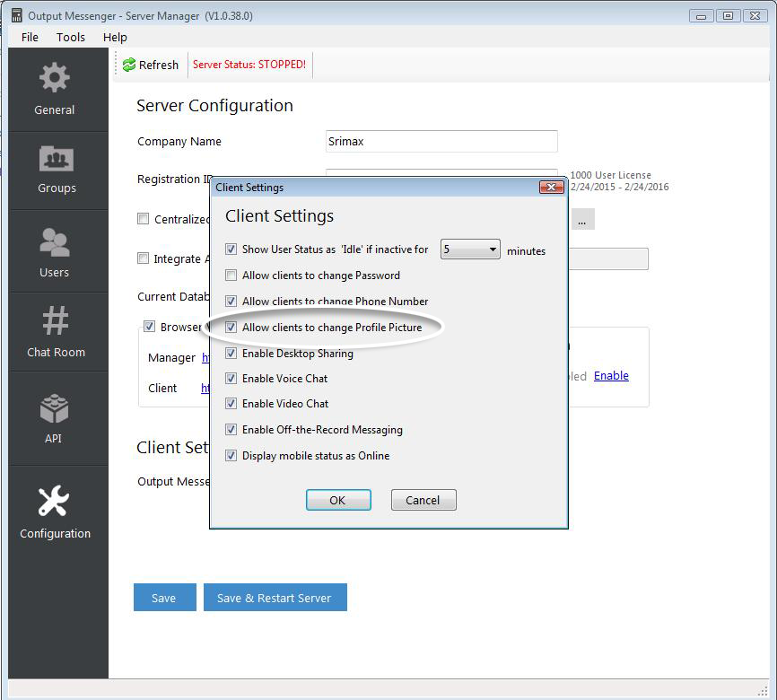The height and width of the screenshot is (700, 777).
Task: Click the Server Configuration heading
Action: coord(214,106)
